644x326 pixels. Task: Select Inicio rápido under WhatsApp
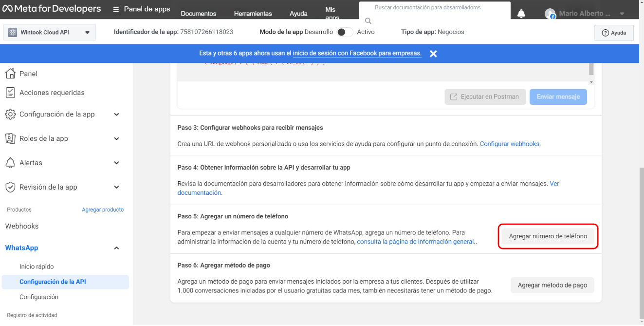point(37,267)
